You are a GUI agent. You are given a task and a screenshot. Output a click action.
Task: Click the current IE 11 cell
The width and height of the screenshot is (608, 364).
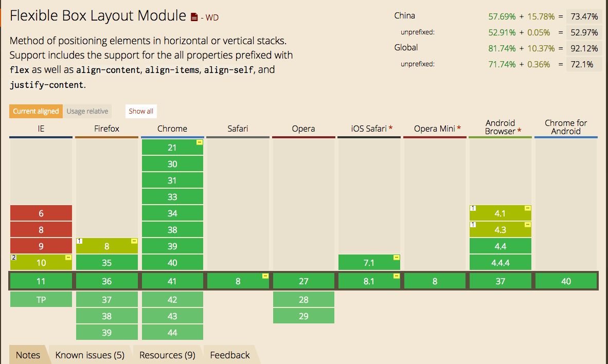pyautogui.click(x=41, y=281)
